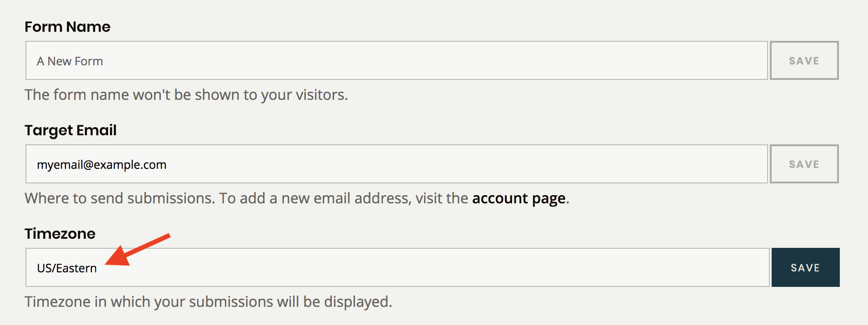The image size is (868, 325).
Task: Click the word 'displayed' in timezone hint
Action: (x=357, y=302)
